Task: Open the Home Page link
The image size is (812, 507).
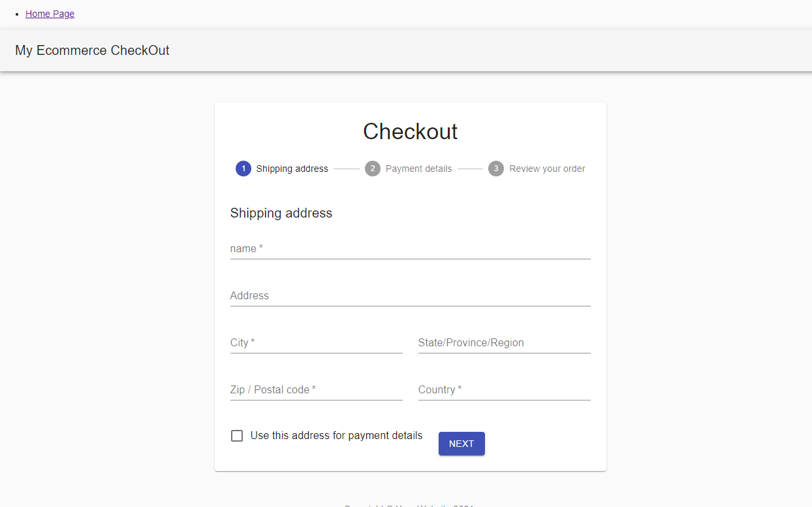Action: (x=50, y=13)
